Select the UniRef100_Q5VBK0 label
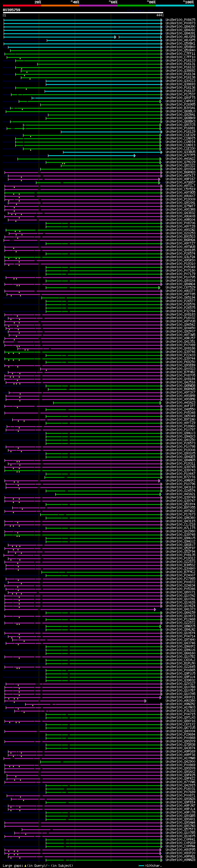Image resolution: width=197 pixels, height=868 pixels. 180,47
